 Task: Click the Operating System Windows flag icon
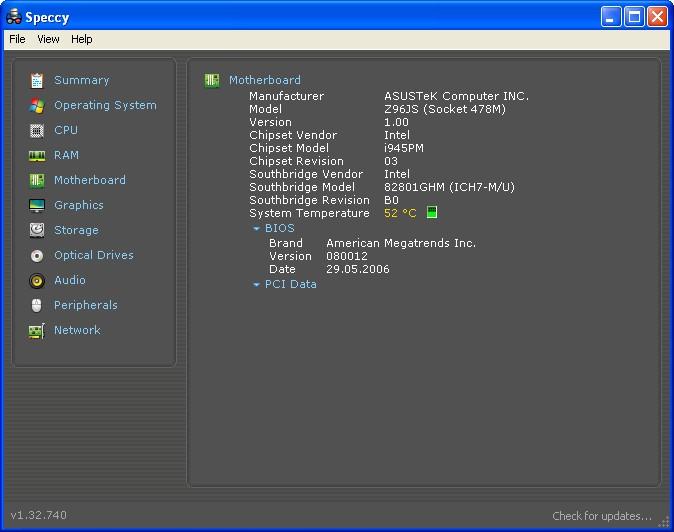pyautogui.click(x=37, y=105)
